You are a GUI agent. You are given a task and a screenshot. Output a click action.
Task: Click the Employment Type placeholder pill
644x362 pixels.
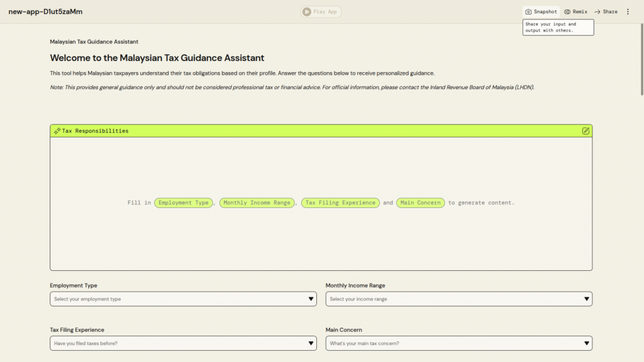click(x=184, y=203)
